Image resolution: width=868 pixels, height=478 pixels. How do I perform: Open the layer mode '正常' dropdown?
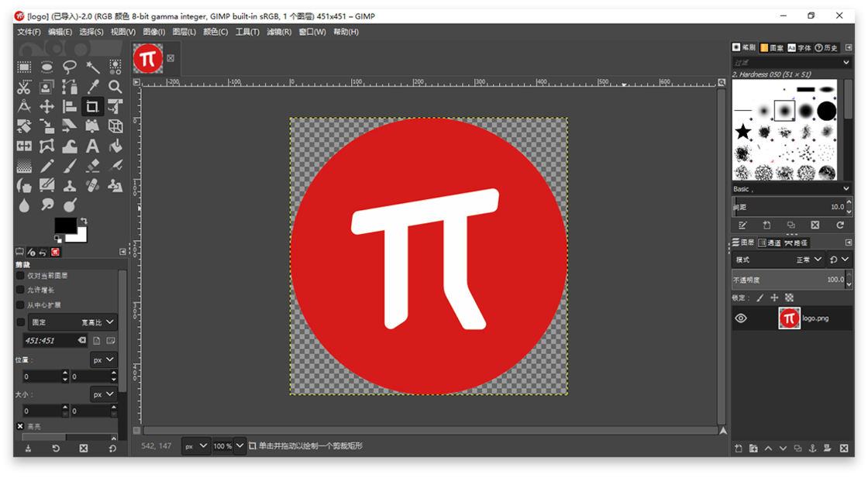[x=778, y=260]
